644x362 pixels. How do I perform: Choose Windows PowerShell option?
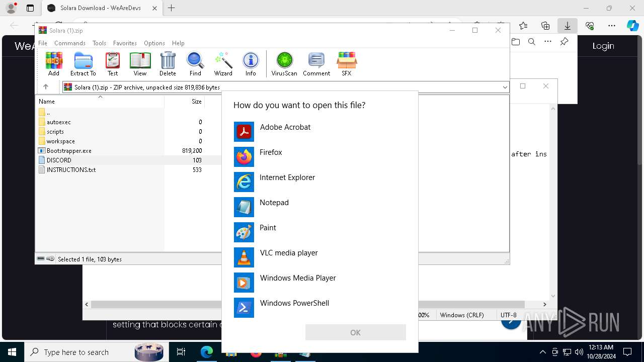pyautogui.click(x=320, y=308)
